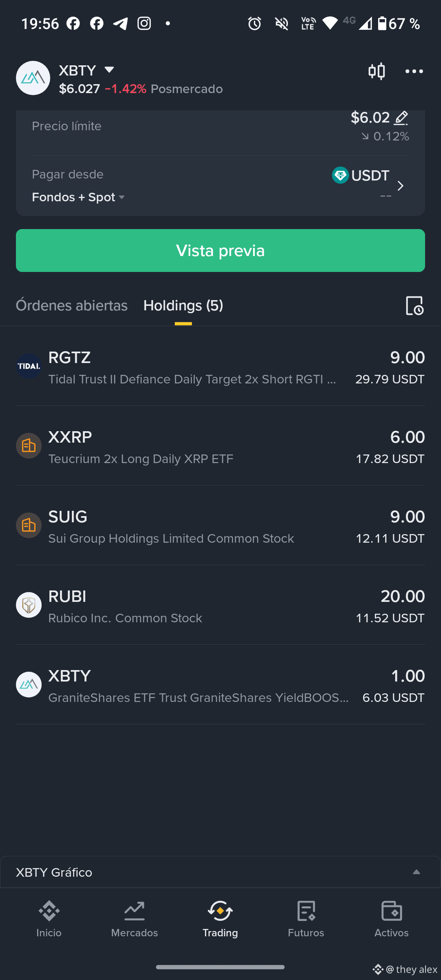
Task: Open the candlestick chart icon
Action: [x=376, y=71]
